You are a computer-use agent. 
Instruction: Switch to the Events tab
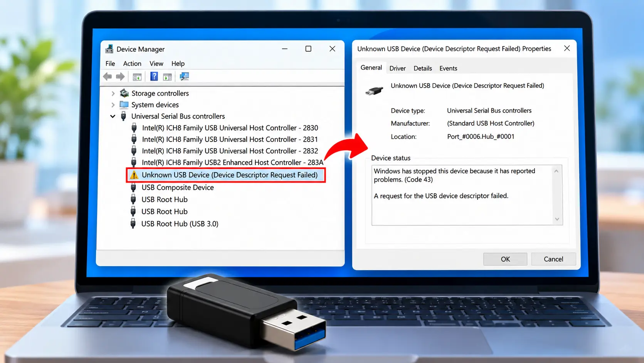click(x=448, y=68)
